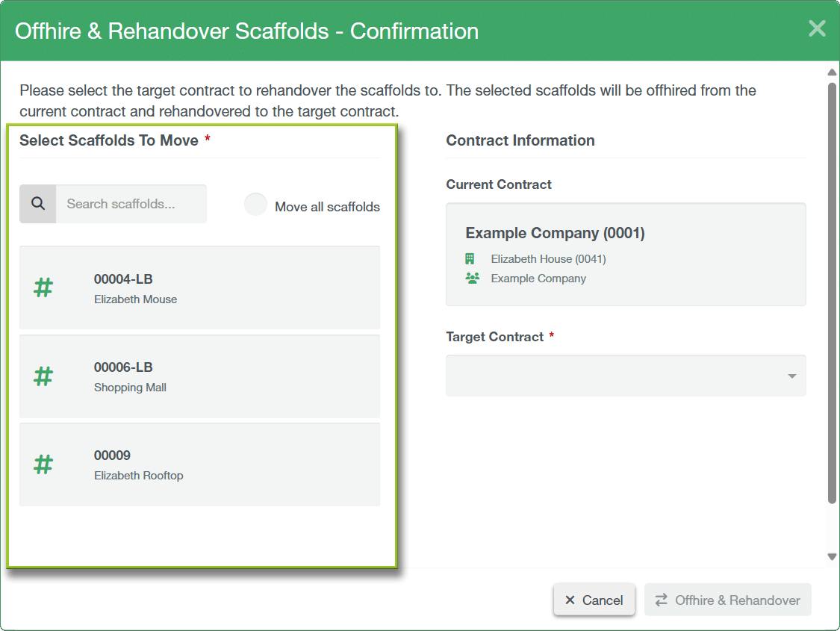
Task: Select the 00006-LB Shopping Mall scaffold
Action: pyautogui.click(x=199, y=376)
